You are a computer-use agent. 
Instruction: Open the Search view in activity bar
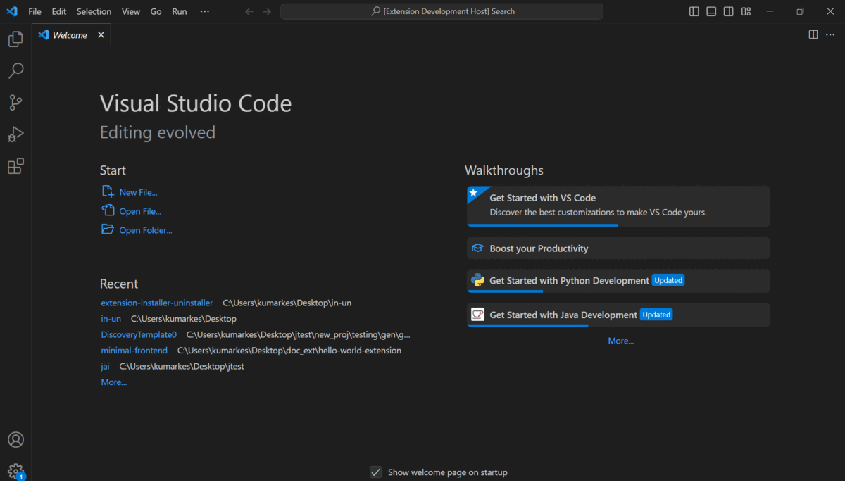pyautogui.click(x=15, y=71)
